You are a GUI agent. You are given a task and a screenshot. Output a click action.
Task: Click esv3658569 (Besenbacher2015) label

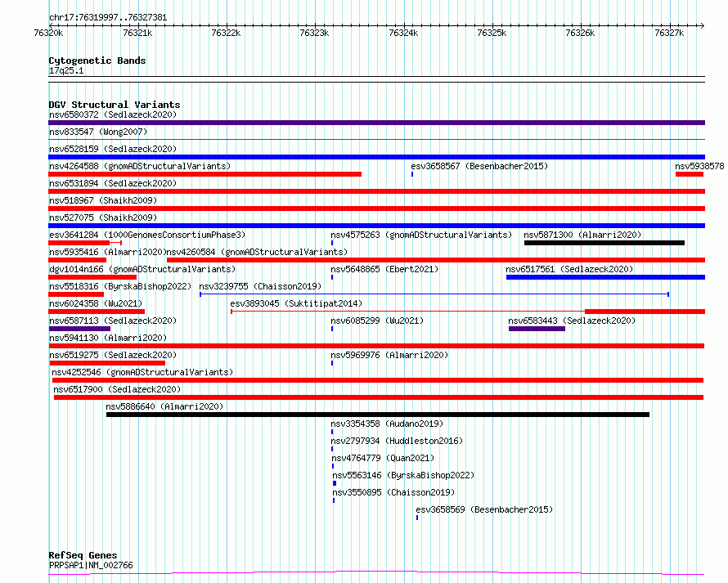[x=484, y=509]
